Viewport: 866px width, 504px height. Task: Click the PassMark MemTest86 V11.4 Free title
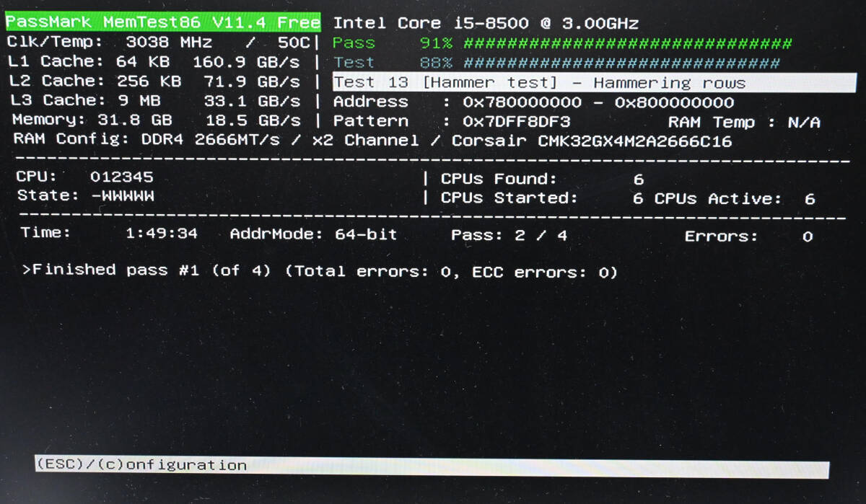[163, 22]
